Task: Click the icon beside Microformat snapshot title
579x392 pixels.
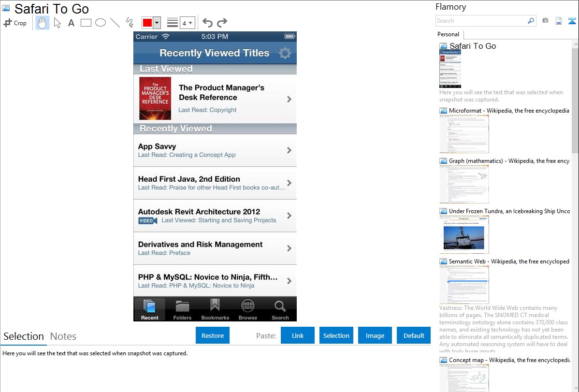Action: [x=443, y=111]
